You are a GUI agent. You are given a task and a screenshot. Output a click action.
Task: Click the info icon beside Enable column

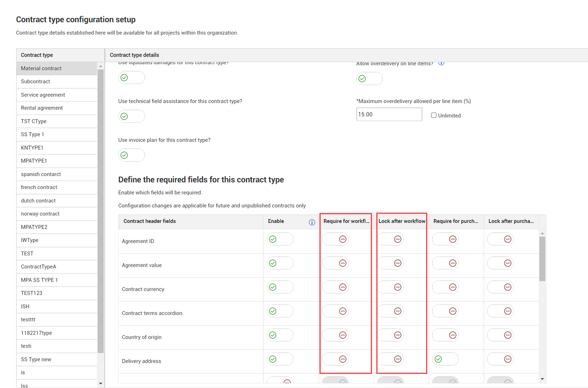click(312, 222)
